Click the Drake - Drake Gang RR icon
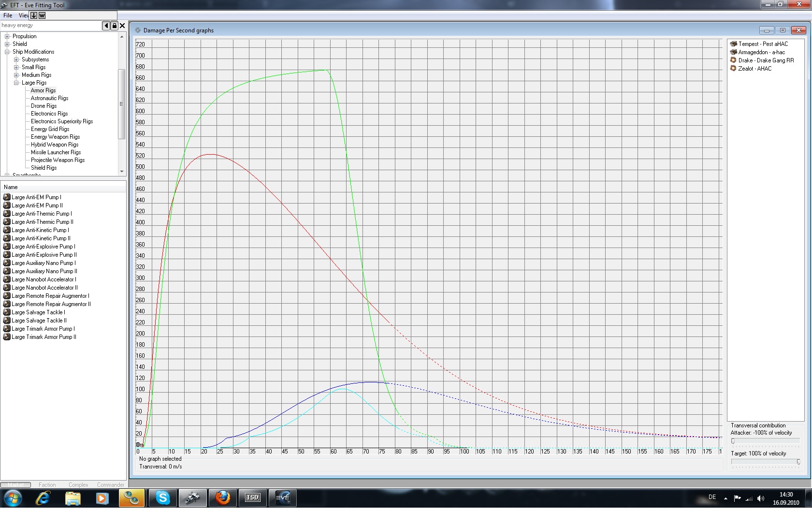This screenshot has width=812, height=526. [733, 60]
